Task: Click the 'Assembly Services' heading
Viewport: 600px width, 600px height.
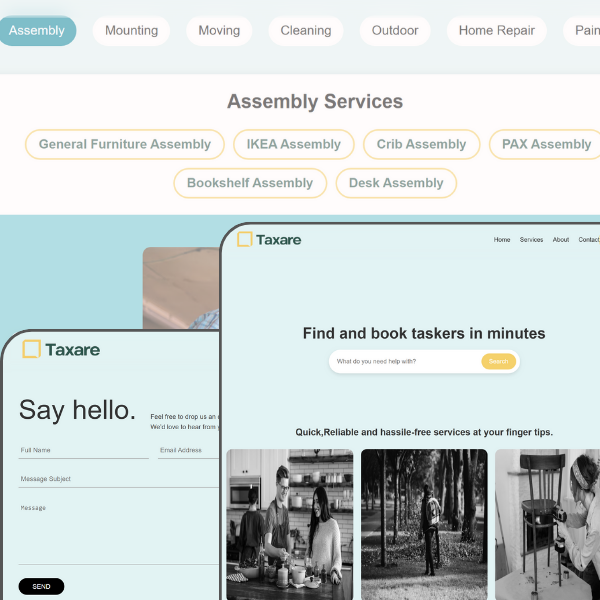Action: pyautogui.click(x=315, y=102)
